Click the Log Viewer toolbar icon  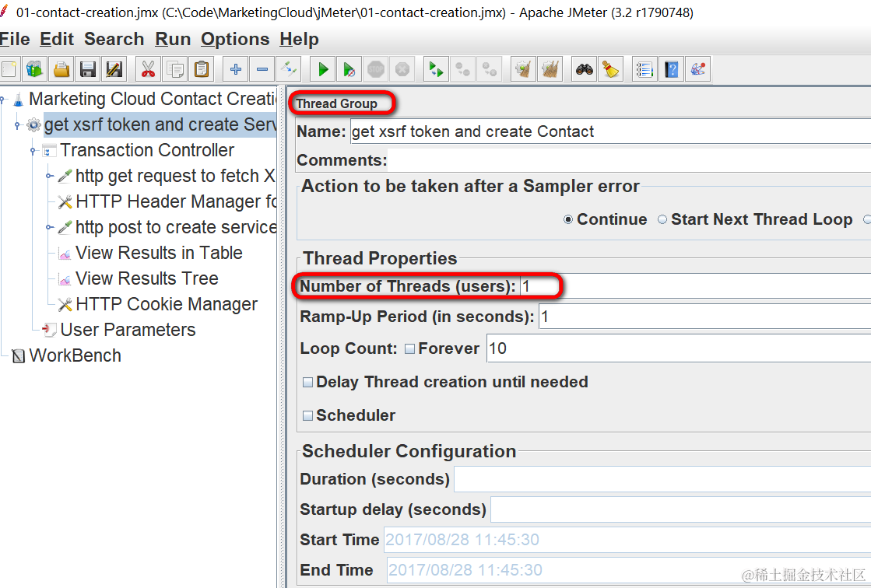(x=697, y=69)
